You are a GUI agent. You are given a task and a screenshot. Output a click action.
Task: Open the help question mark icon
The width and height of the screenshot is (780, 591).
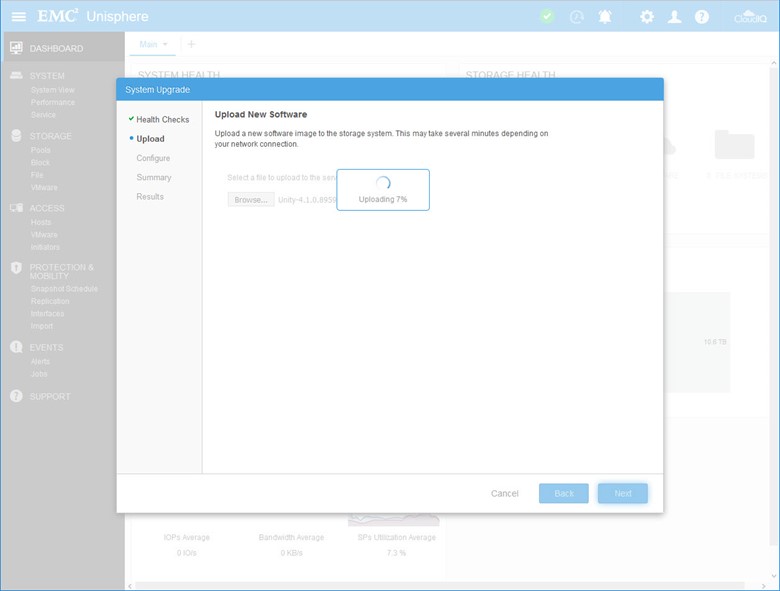coord(702,17)
